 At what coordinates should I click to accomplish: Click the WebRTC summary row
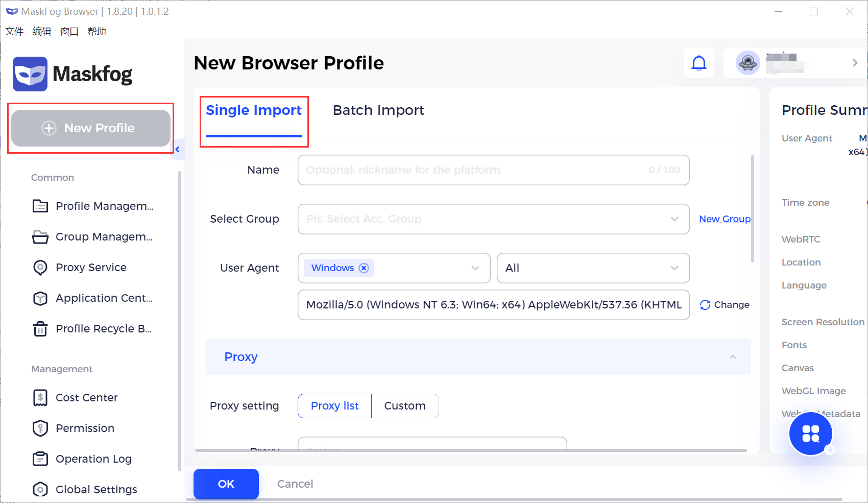[801, 239]
